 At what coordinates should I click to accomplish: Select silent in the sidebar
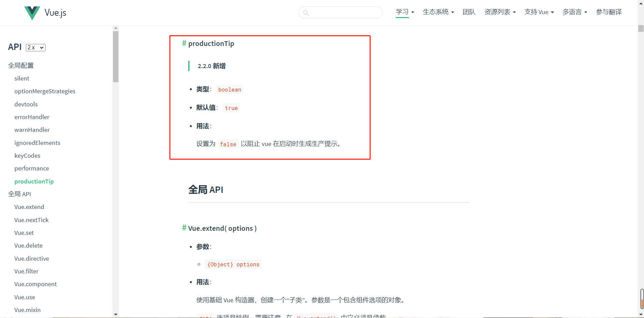[x=22, y=78]
